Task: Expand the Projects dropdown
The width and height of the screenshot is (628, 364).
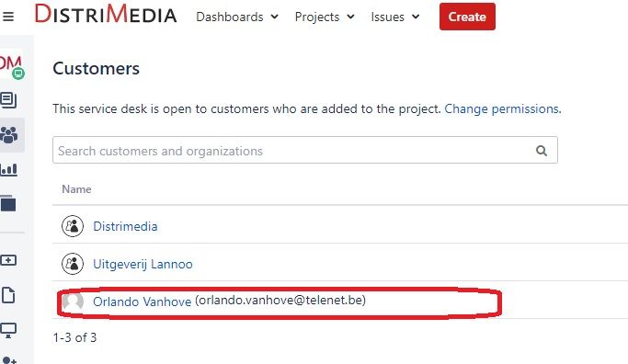Action: coord(325,17)
